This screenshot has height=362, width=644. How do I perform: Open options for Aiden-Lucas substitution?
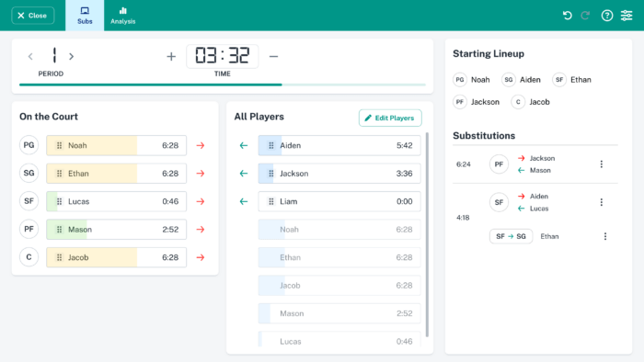(x=602, y=202)
